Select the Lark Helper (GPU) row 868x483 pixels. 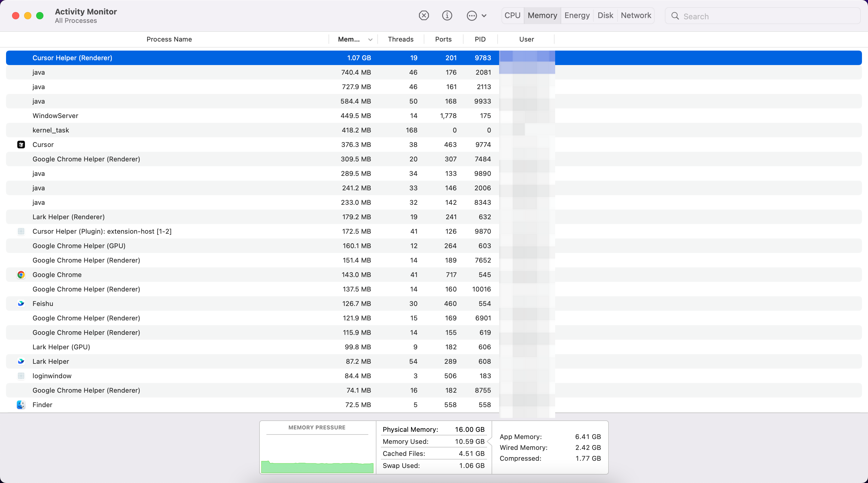point(434,347)
